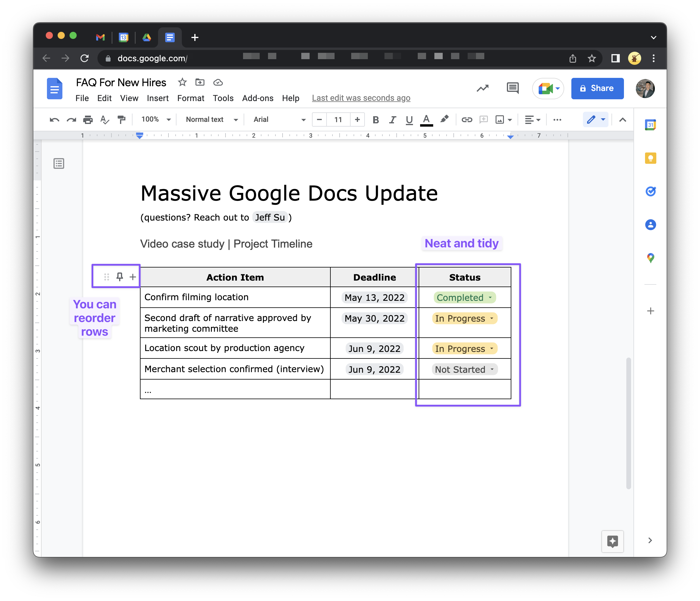Open the Format menu
The image size is (700, 601).
pos(190,98)
